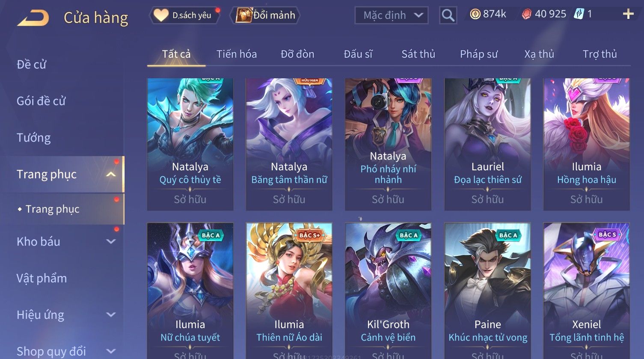Go to Tướng in the sidebar

point(34,138)
